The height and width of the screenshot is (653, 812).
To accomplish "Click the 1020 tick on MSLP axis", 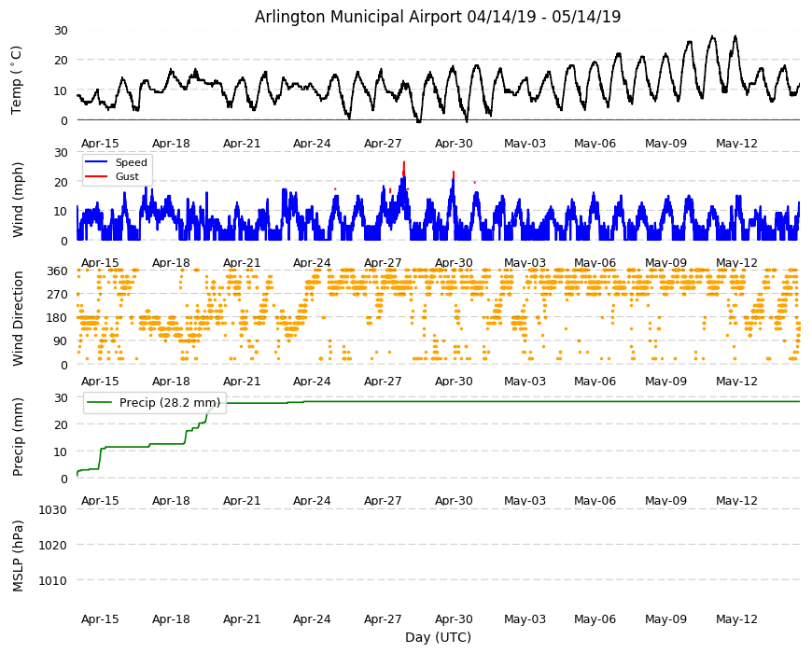I will pos(53,546).
